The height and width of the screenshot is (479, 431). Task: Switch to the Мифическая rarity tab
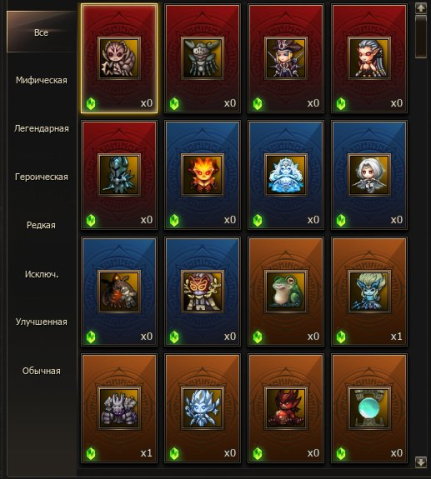[x=41, y=80]
